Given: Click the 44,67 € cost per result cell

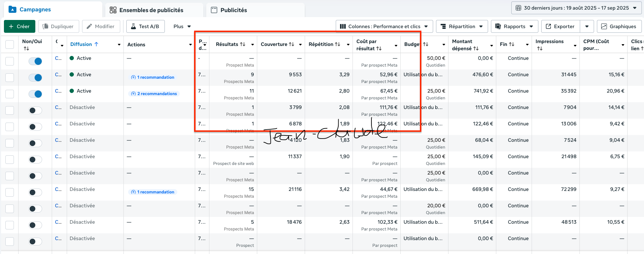Looking at the screenshot, I should coord(389,189).
